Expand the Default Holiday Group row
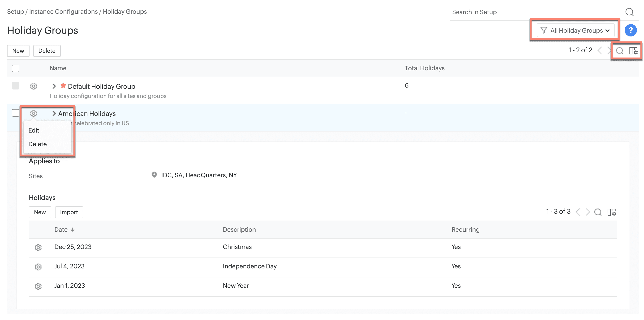Screen dimensions: 644x320 point(54,86)
